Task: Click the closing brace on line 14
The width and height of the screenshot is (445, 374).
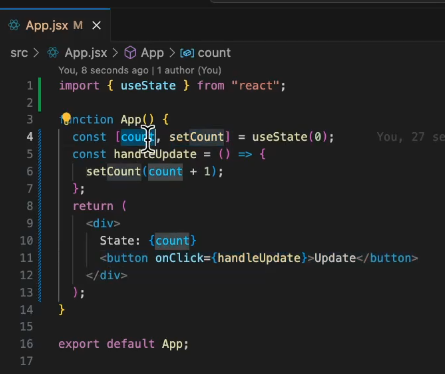Action: (x=61, y=309)
